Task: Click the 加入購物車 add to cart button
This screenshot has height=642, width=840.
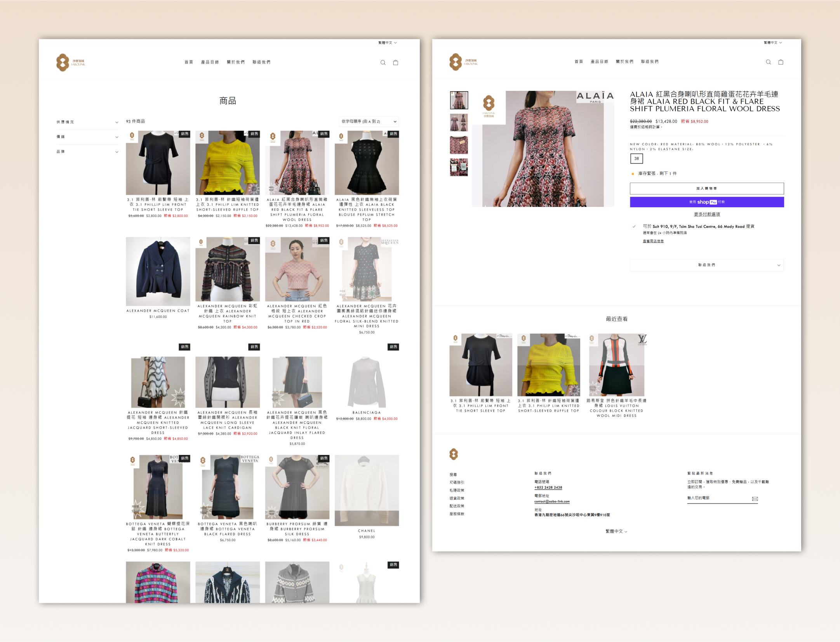Action: pos(706,189)
